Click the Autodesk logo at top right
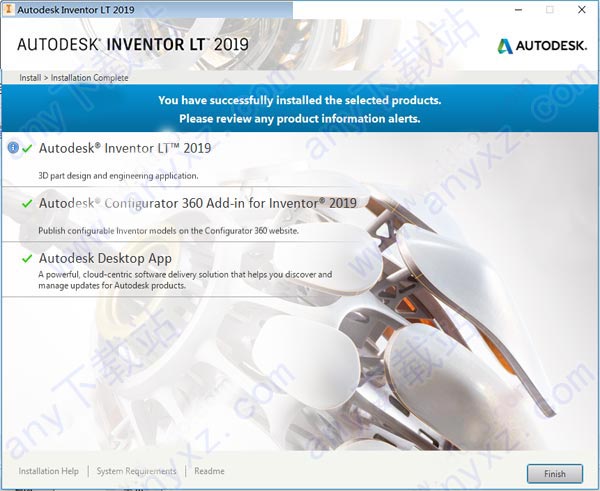Image resolution: width=600 pixels, height=491 pixels. pyautogui.click(x=542, y=46)
